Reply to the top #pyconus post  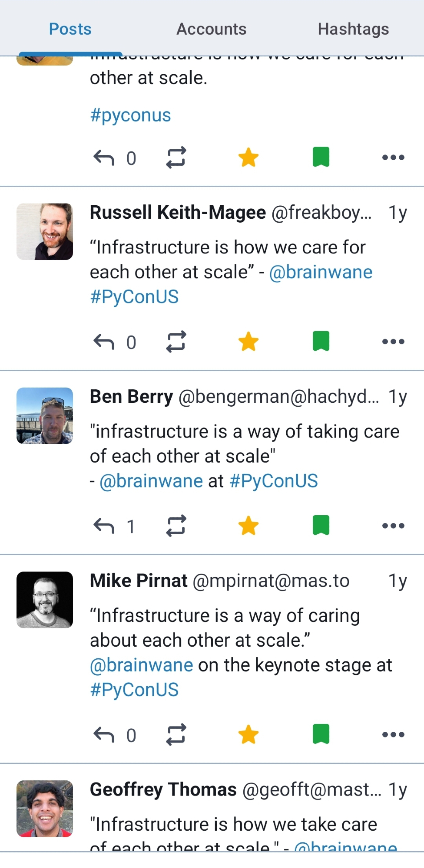click(104, 158)
